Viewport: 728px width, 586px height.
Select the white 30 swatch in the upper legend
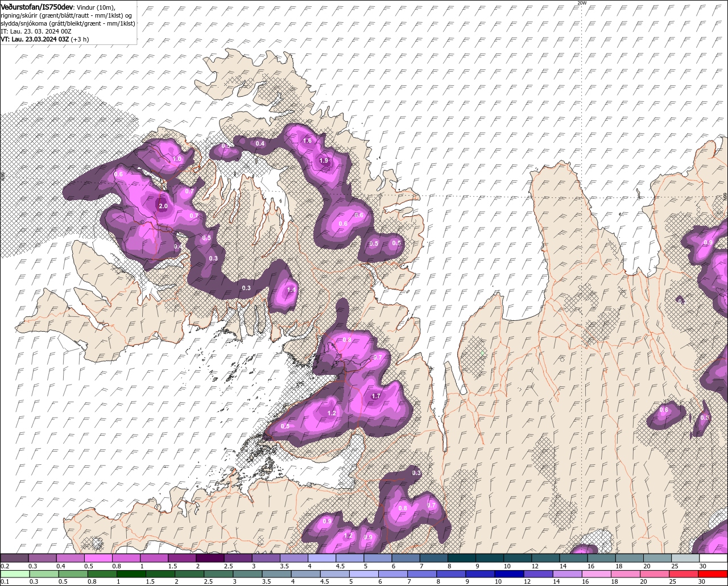coord(714,558)
